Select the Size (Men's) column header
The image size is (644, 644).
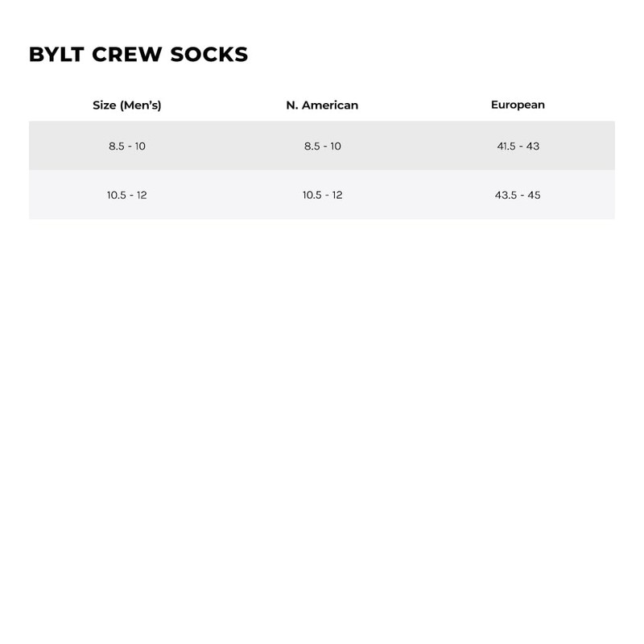(127, 105)
